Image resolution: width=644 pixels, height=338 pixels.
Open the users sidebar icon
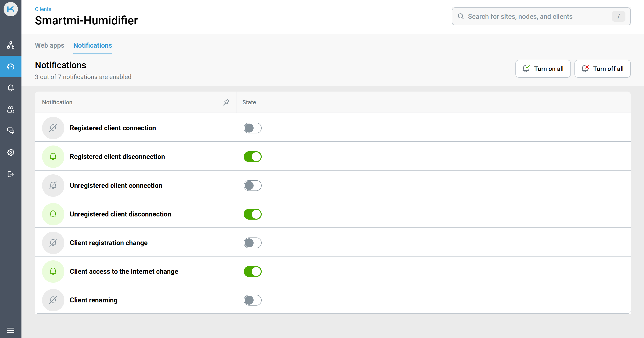(x=11, y=109)
